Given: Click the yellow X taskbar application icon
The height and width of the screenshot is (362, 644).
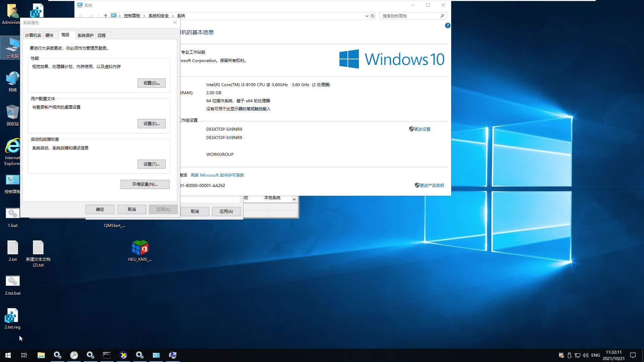Looking at the screenshot, I should (x=123, y=355).
